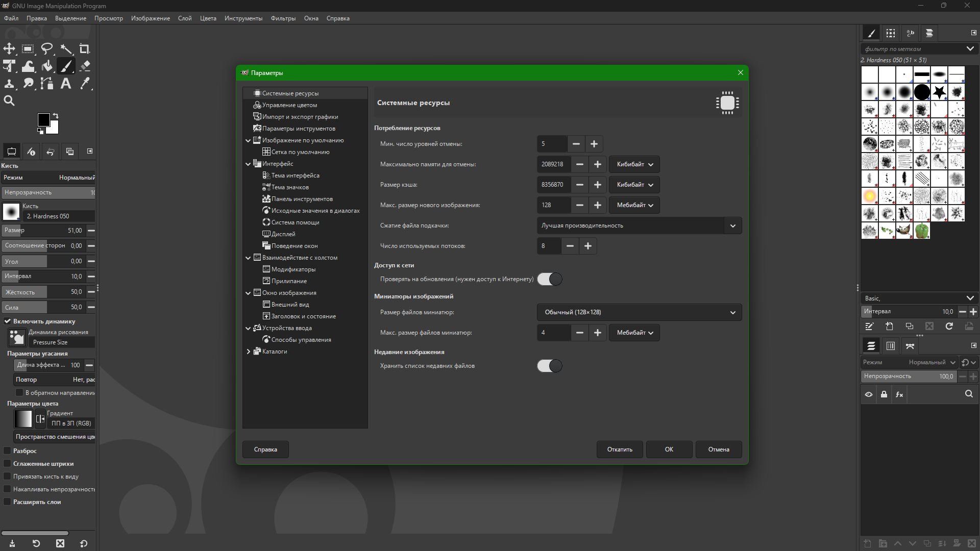980x551 pixels.
Task: Open the Patterns tab in brushes dock
Action: pos(891,33)
